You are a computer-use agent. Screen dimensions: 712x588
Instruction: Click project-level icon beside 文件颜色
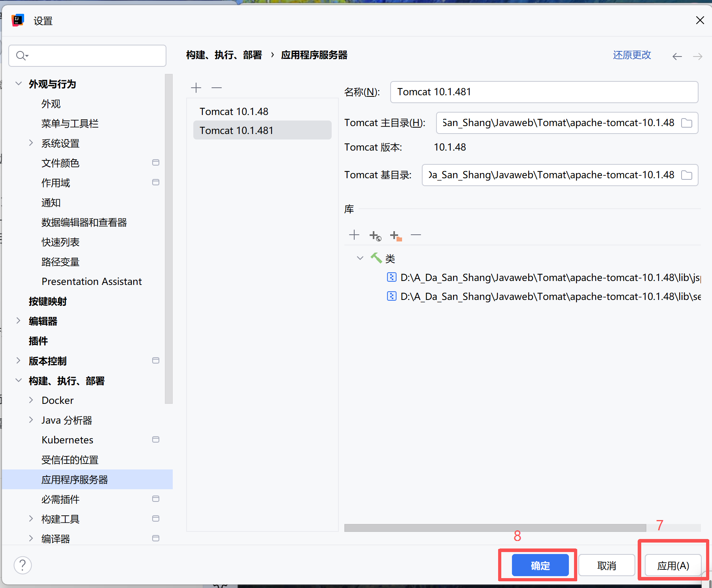pos(156,162)
